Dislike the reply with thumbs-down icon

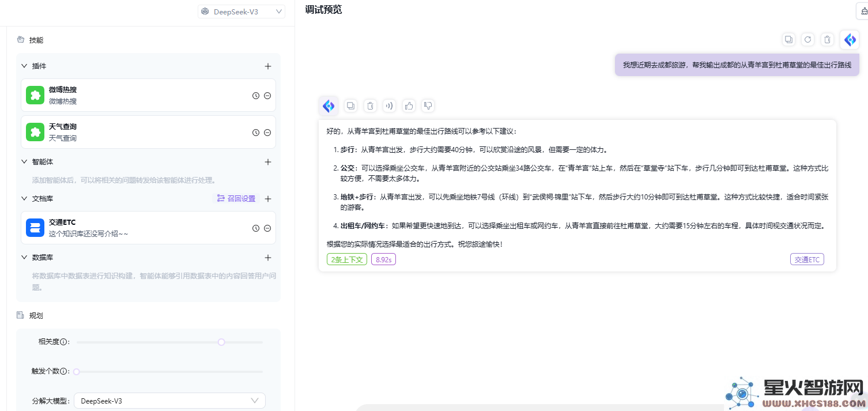coord(428,106)
